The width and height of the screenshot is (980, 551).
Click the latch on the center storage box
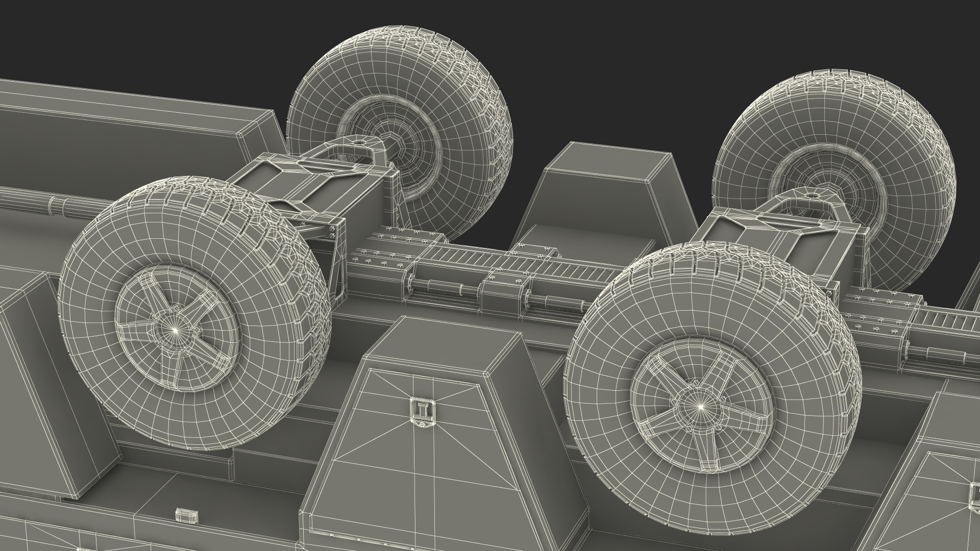click(x=423, y=411)
